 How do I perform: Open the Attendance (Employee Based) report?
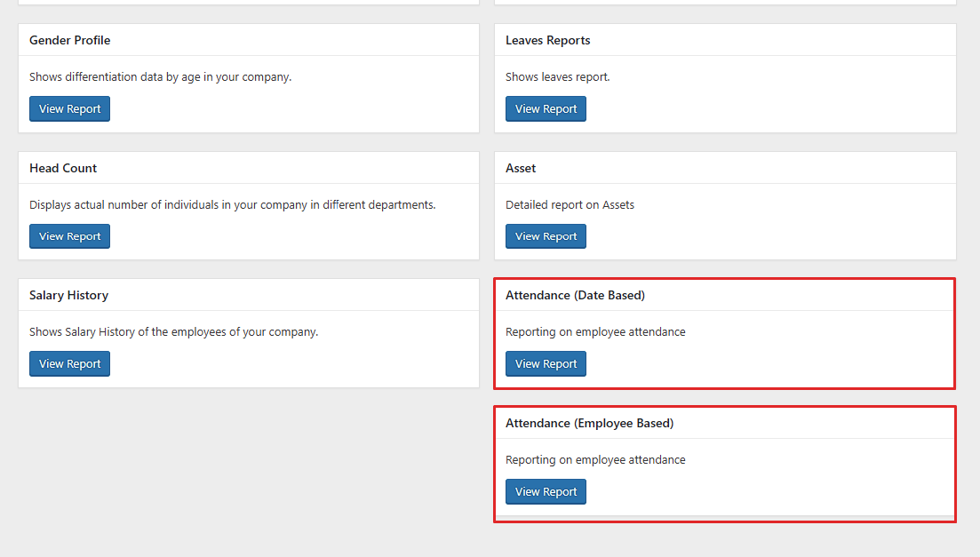(546, 491)
